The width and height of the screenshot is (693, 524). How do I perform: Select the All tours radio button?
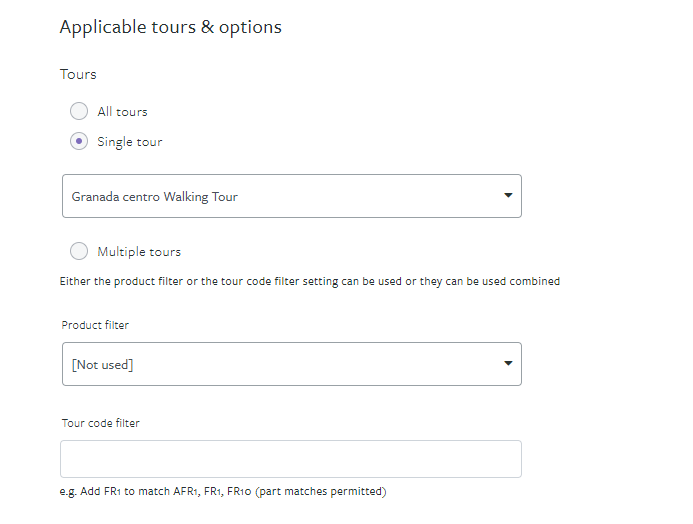tap(79, 111)
